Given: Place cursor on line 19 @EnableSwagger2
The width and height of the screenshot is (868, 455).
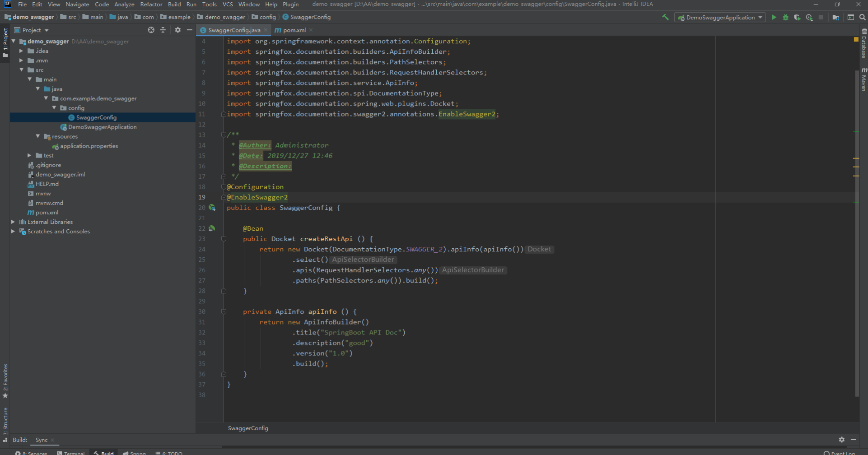Looking at the screenshot, I should (x=257, y=197).
